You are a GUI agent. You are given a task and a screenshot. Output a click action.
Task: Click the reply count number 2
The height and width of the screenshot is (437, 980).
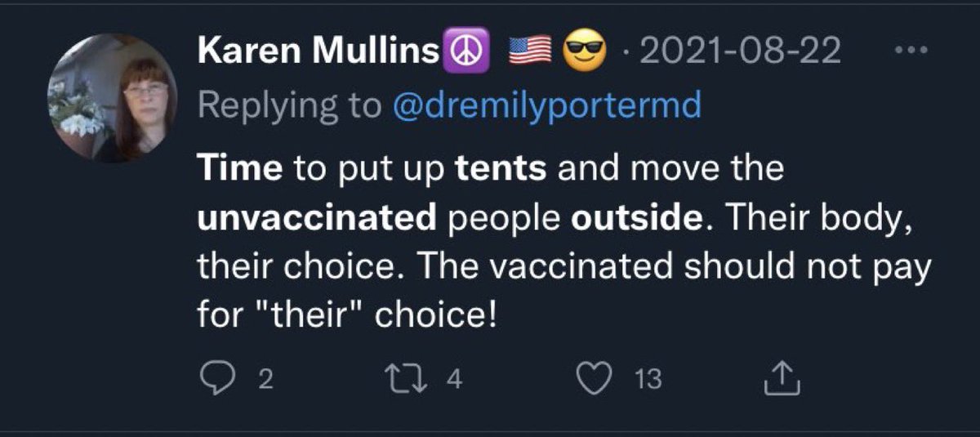264,379
